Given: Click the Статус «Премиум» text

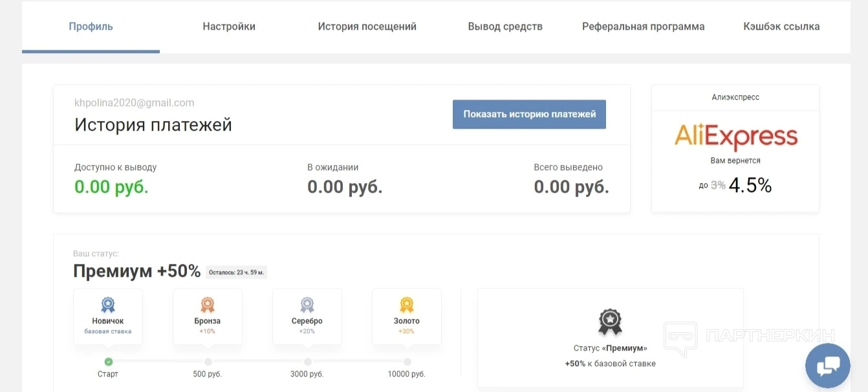Looking at the screenshot, I should pyautogui.click(x=611, y=348).
